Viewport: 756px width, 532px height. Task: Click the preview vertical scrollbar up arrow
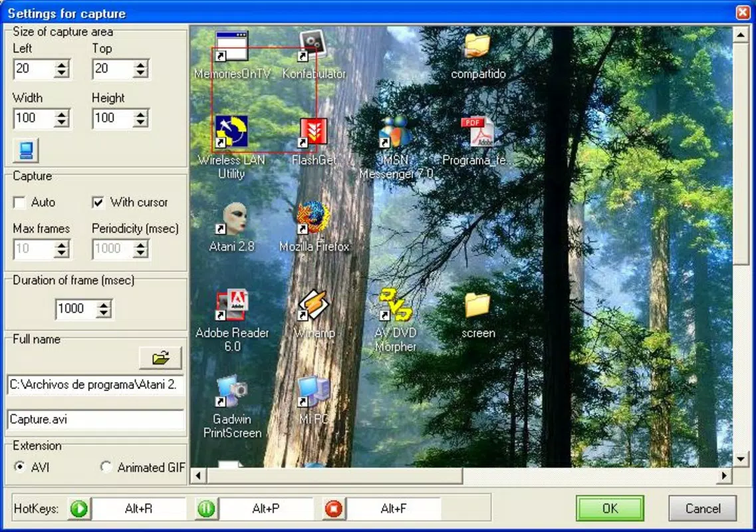pos(741,35)
